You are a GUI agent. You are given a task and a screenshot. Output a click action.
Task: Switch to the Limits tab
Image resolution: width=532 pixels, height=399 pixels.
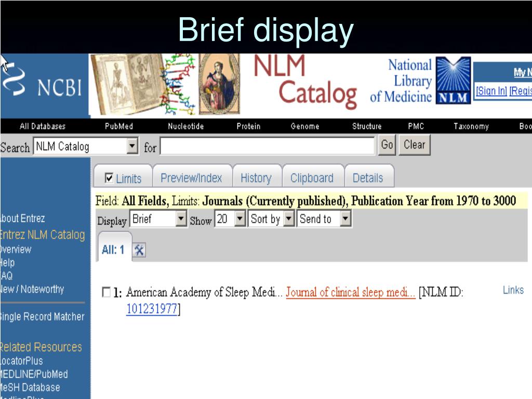click(x=123, y=177)
